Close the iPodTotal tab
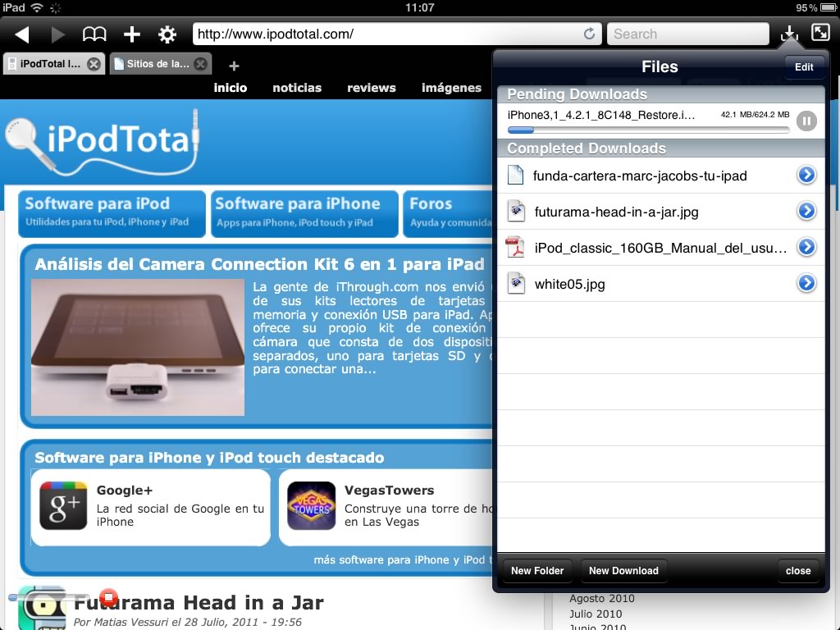 pos(94,64)
